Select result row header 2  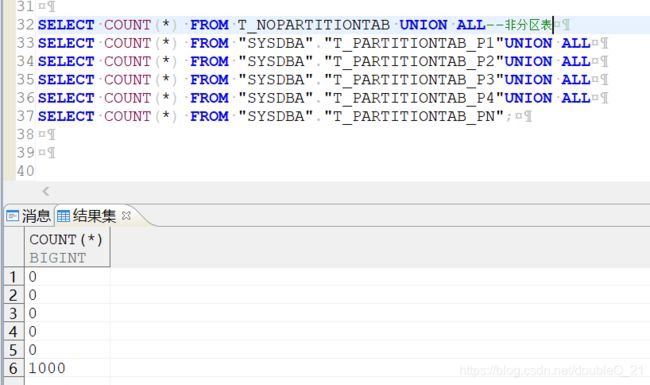(13, 295)
